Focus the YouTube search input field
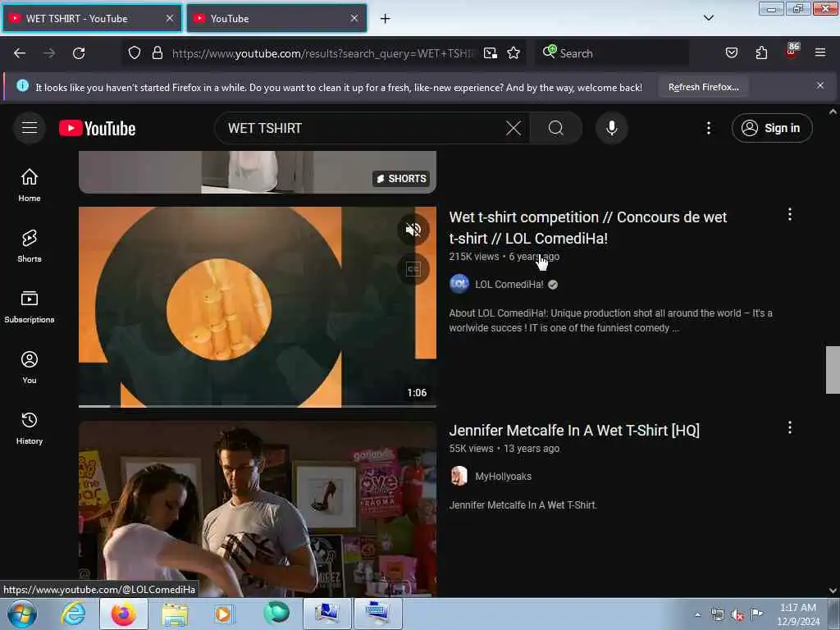Viewport: 840px width, 630px height. click(364, 128)
